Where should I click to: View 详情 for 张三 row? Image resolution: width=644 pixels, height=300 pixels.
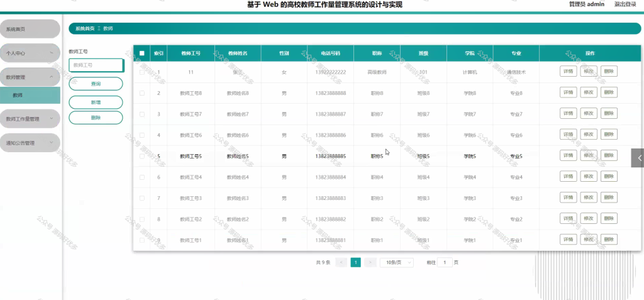click(x=568, y=71)
